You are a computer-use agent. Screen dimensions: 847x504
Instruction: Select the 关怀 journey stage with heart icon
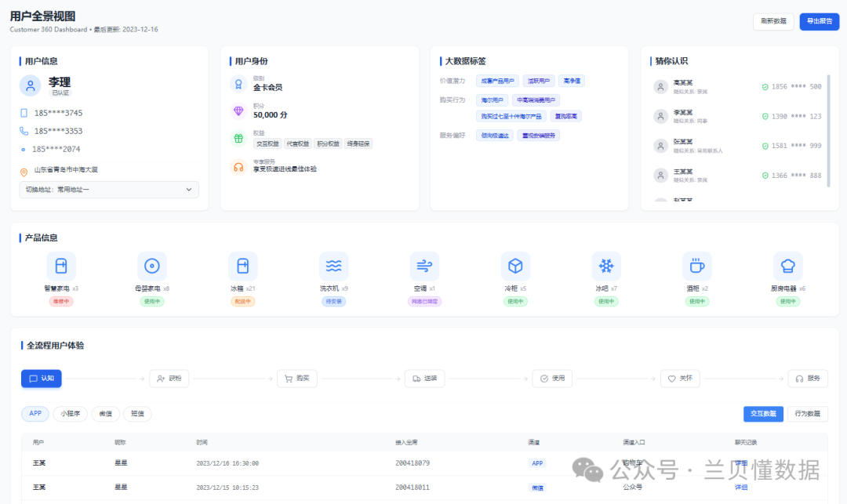click(x=680, y=379)
